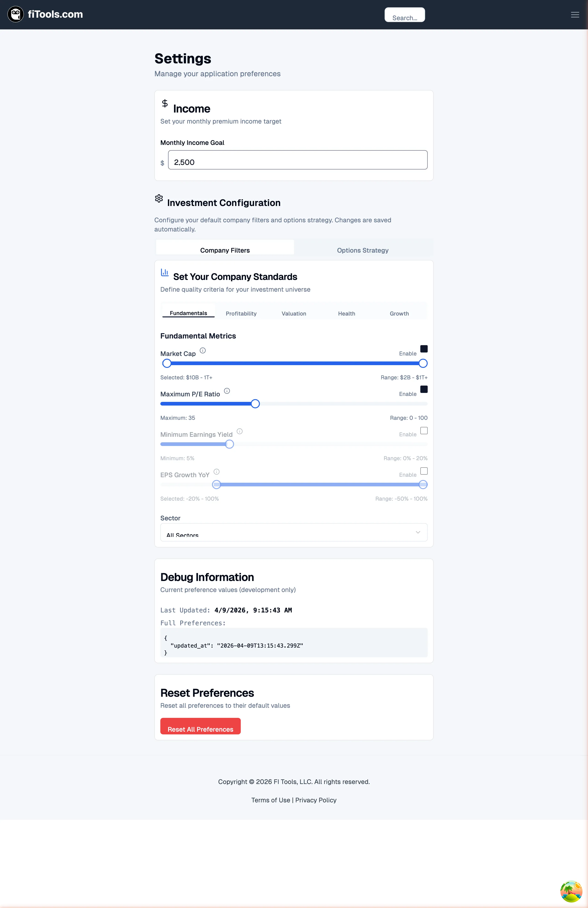Click the 'Minimum: 5%' value text
The width and height of the screenshot is (588, 908).
[x=177, y=458]
